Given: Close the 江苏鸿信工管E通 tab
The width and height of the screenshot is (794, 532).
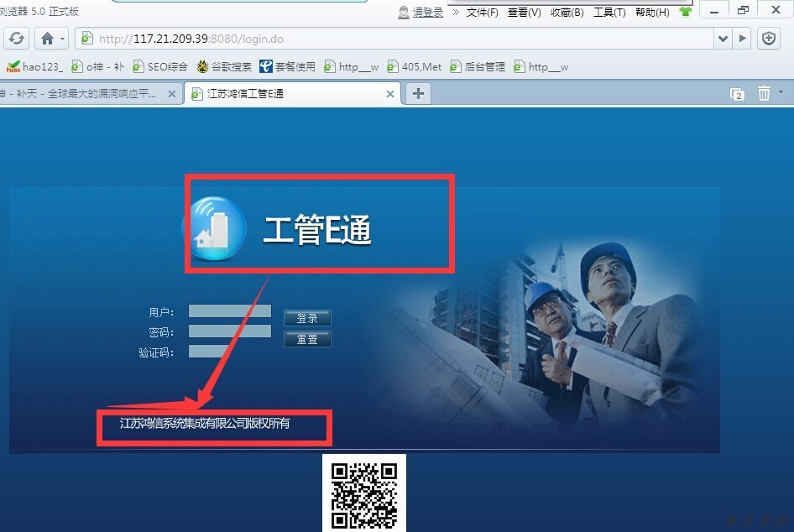Looking at the screenshot, I should (x=390, y=94).
